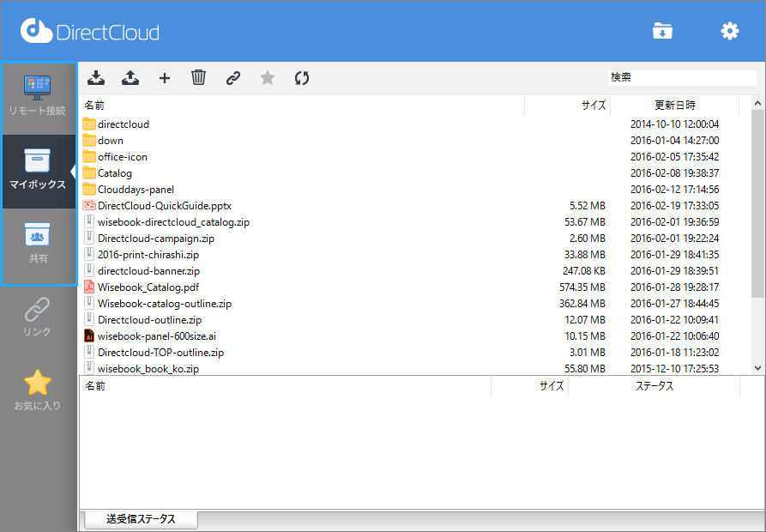This screenshot has height=532, width=766.
Task: Click the trash can delete icon
Action: click(x=198, y=77)
